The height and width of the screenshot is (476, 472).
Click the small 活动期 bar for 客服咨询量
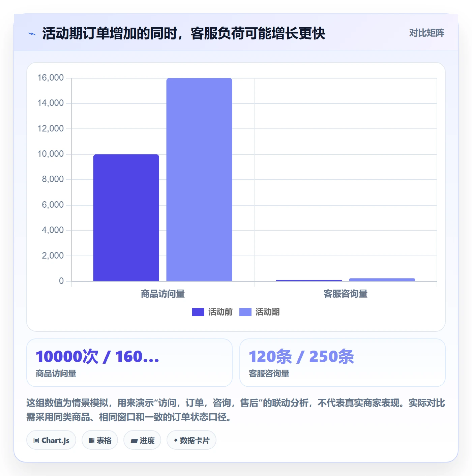click(382, 280)
